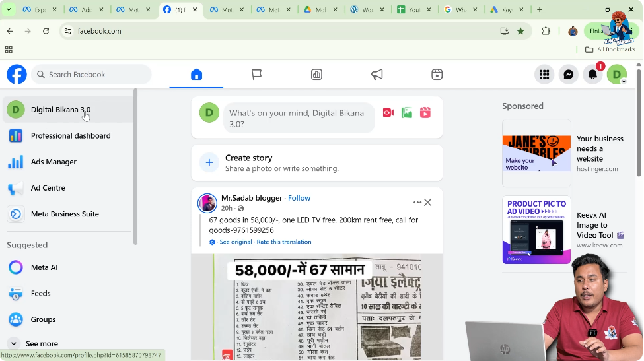Open the Extensions puzzle icon

tap(546, 31)
